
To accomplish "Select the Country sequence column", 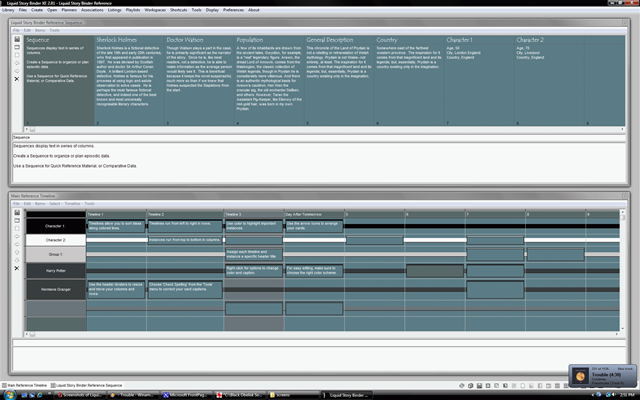I will tap(409, 80).
